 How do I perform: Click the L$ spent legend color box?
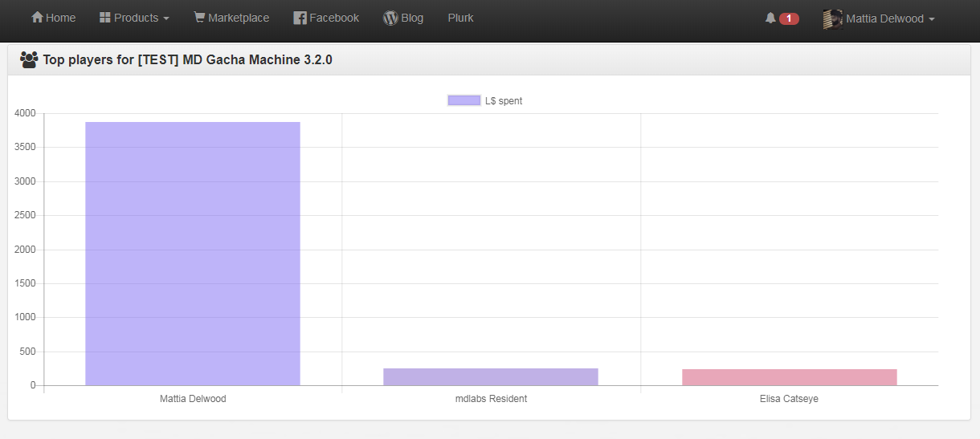[463, 101]
